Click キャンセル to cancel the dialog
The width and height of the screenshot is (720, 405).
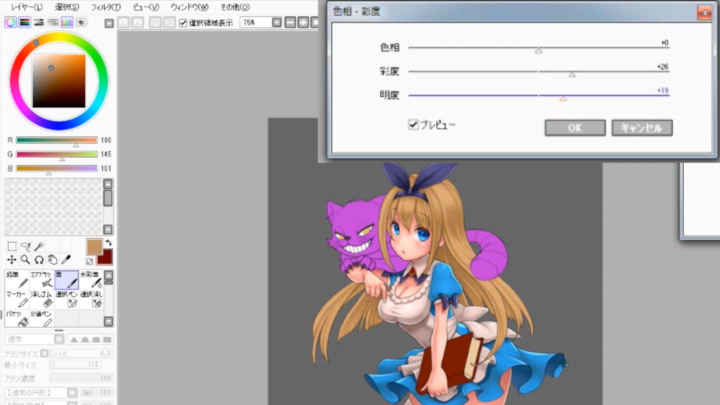coord(642,128)
